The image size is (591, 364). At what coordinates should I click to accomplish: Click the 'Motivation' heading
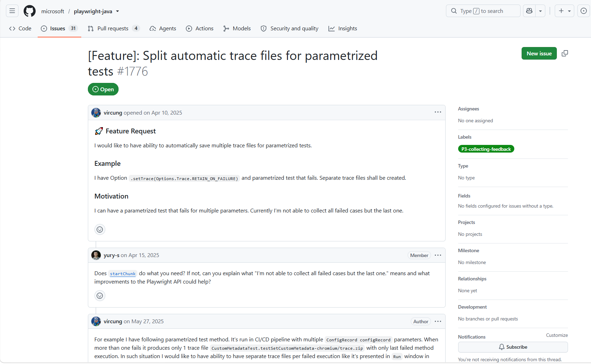pos(111,196)
